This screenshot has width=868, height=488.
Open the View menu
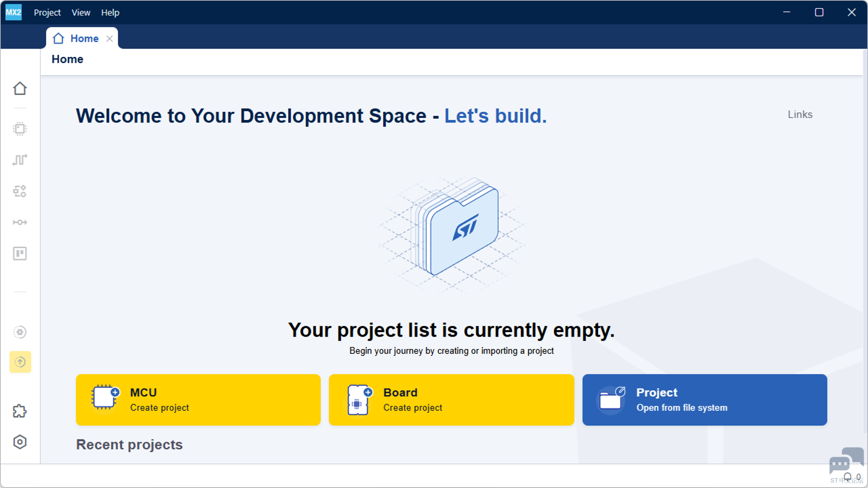click(x=81, y=12)
